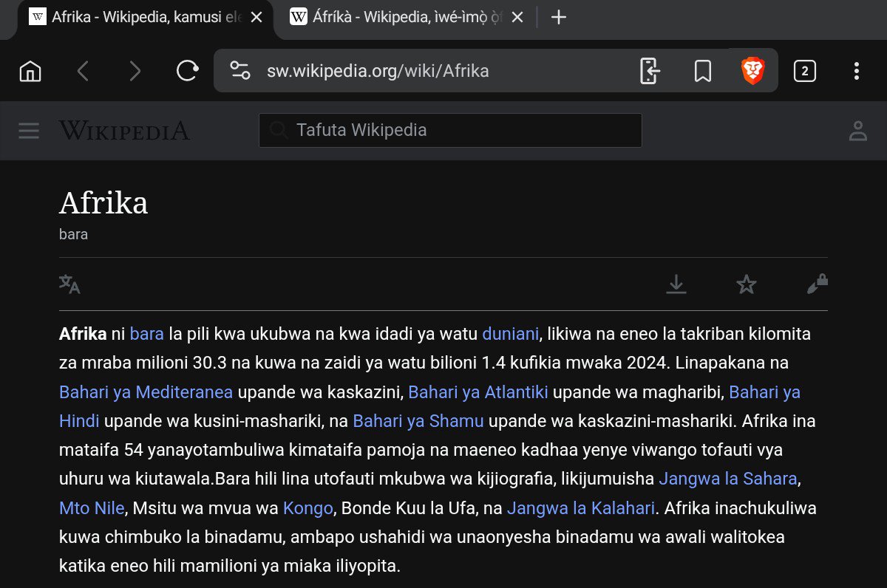Follow the Bahari ya Atlantiki link
The height and width of the screenshot is (588, 887).
coord(478,392)
